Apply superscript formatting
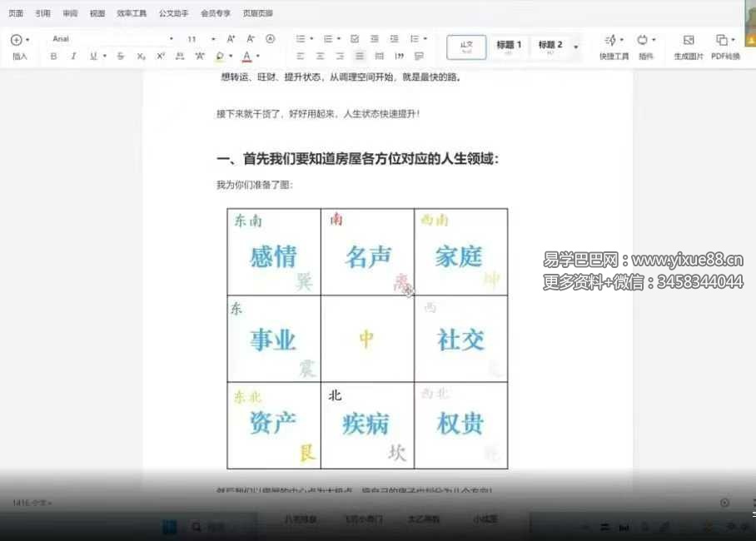The image size is (756, 541). 161,57
